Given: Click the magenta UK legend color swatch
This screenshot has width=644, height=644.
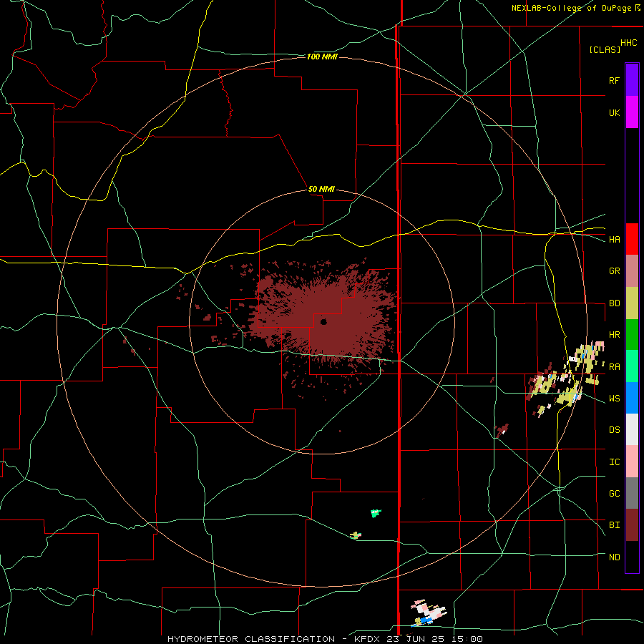Looking at the screenshot, I should (632, 112).
